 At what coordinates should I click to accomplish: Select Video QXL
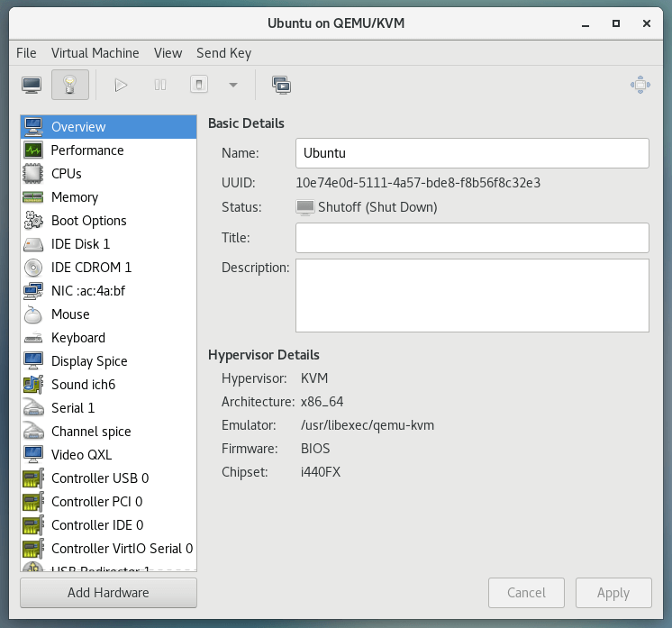pos(108,455)
